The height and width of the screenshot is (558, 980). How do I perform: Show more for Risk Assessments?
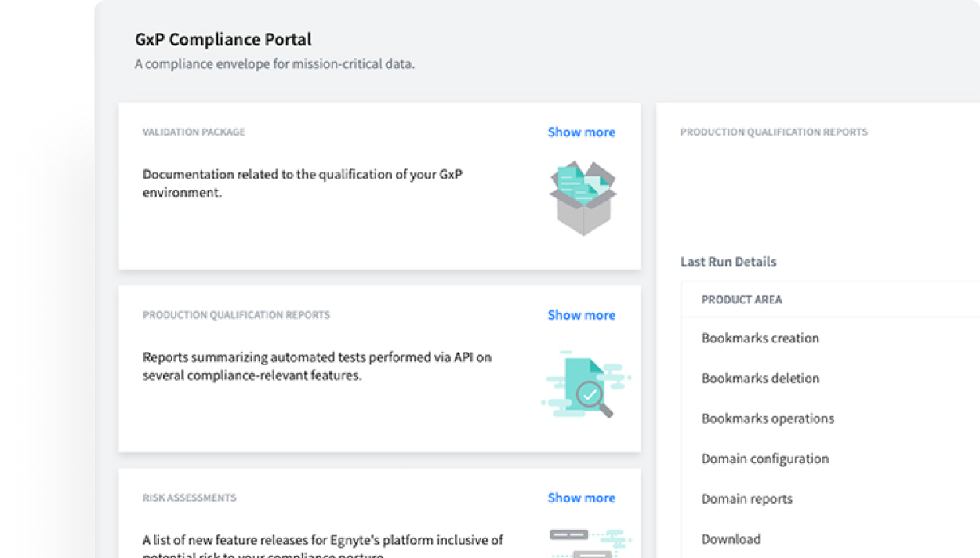pyautogui.click(x=581, y=498)
